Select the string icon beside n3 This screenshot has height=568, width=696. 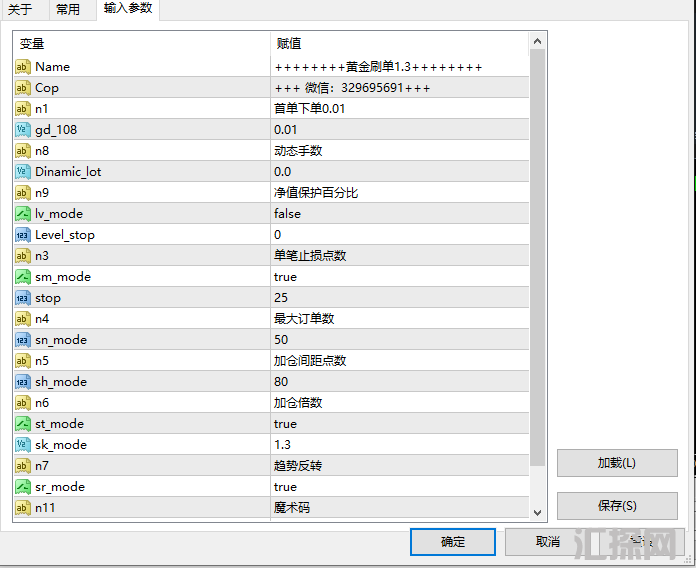23,256
